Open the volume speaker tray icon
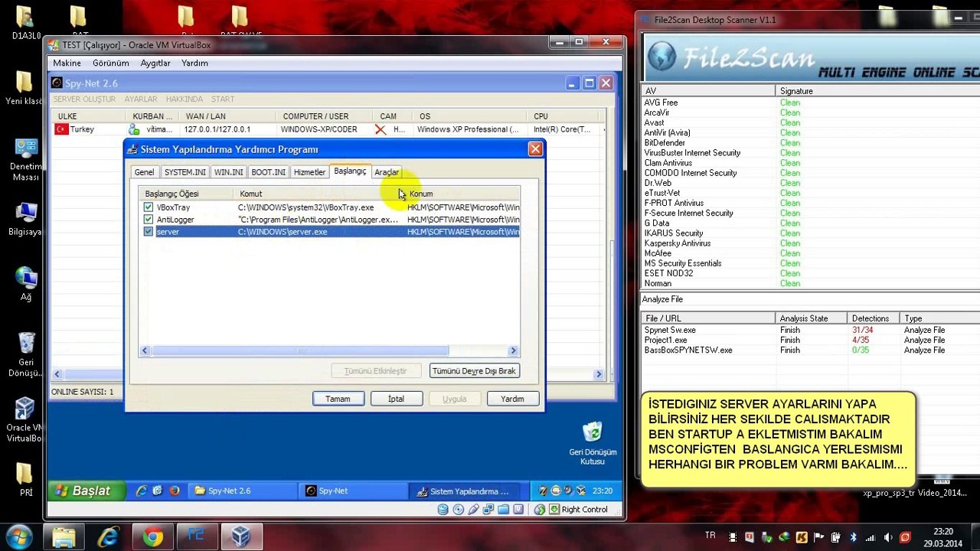The width and height of the screenshot is (980, 551). (x=888, y=537)
